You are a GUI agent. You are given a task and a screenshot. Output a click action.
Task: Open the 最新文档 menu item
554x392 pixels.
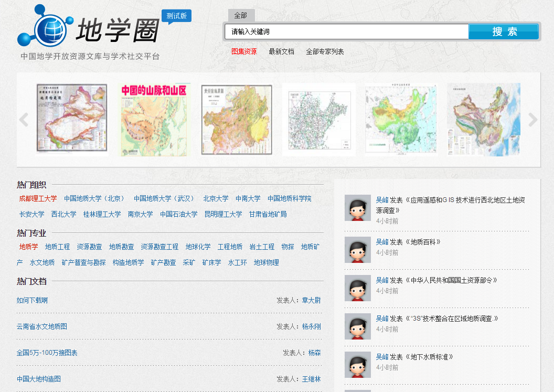(281, 51)
